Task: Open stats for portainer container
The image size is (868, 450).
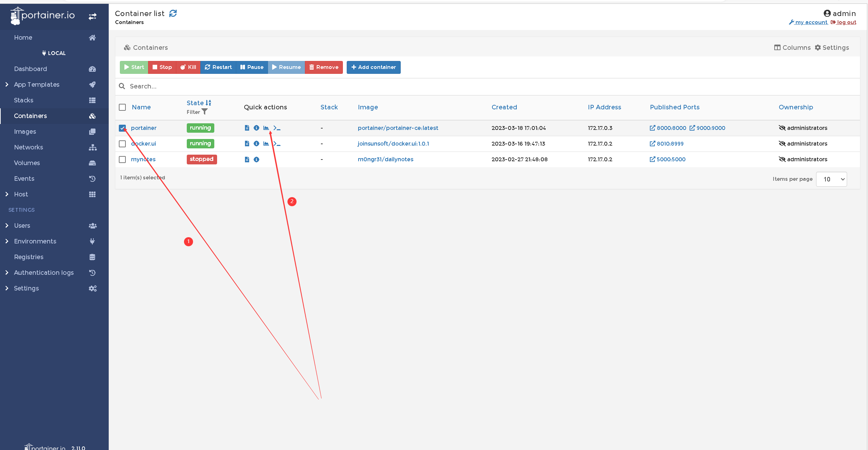Action: click(266, 128)
